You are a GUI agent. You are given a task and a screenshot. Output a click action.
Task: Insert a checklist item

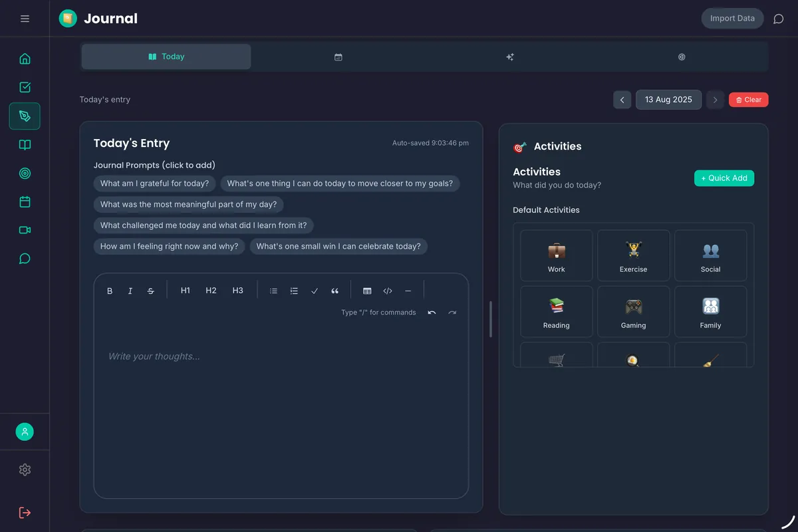[x=315, y=291]
